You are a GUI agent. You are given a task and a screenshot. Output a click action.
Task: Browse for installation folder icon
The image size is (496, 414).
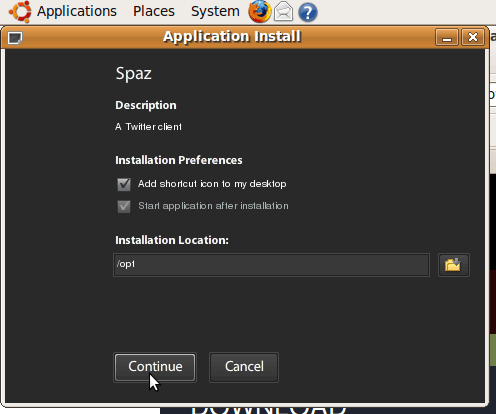click(x=454, y=265)
